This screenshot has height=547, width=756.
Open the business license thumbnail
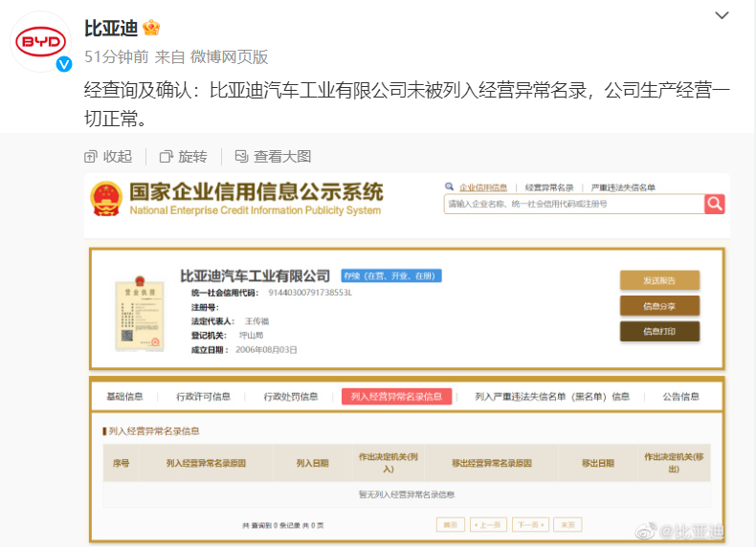click(x=140, y=313)
